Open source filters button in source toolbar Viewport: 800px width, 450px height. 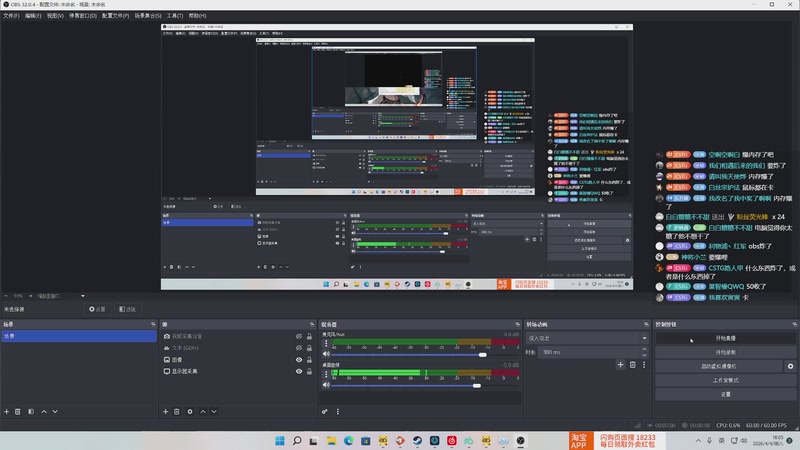(127, 309)
